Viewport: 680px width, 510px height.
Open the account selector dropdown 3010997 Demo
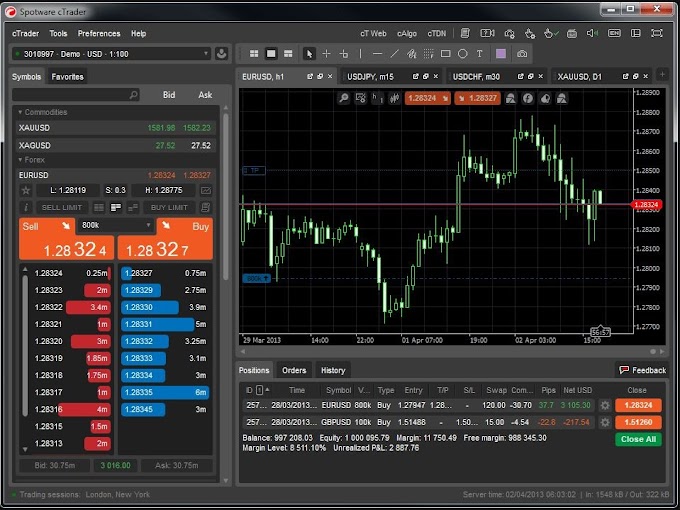[x=111, y=54]
